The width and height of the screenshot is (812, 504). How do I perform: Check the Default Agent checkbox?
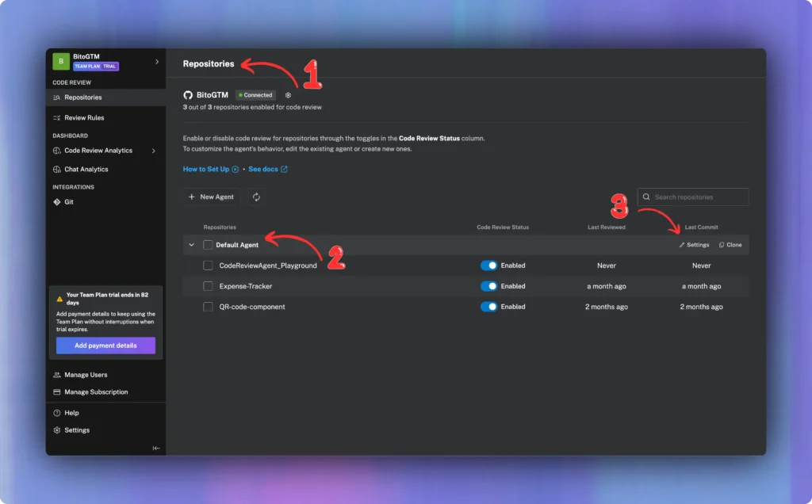(208, 245)
